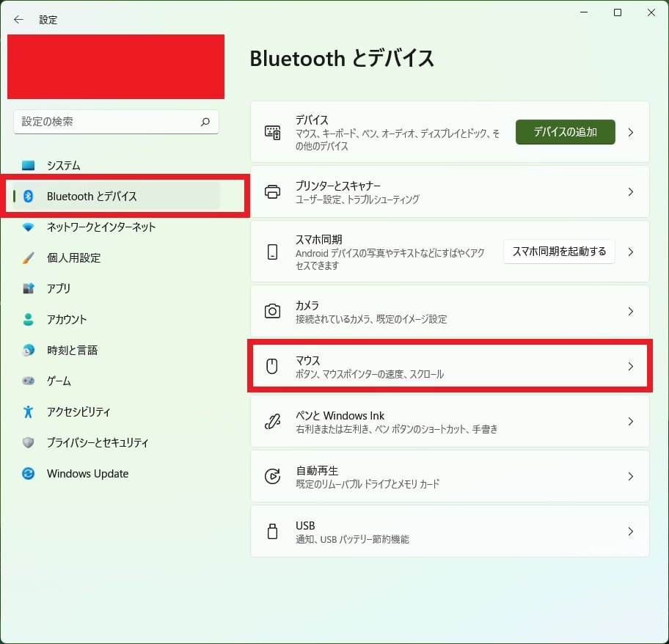The height and width of the screenshot is (644, 669).
Task: Open the マウス row chevron
Action: pos(631,366)
